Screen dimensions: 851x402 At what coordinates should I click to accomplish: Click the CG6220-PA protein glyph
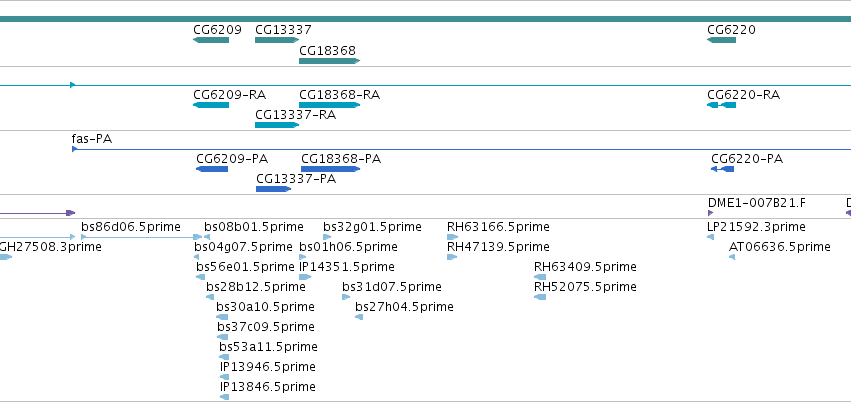722,169
